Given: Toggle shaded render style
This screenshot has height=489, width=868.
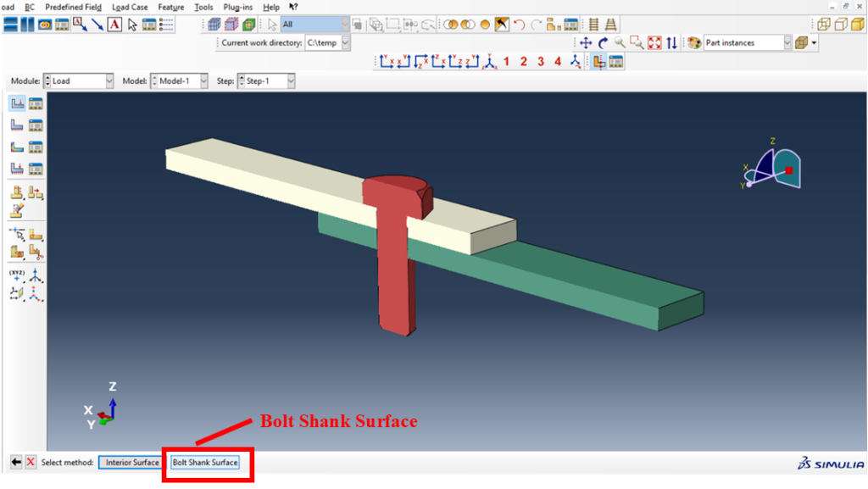Looking at the screenshot, I should point(855,24).
